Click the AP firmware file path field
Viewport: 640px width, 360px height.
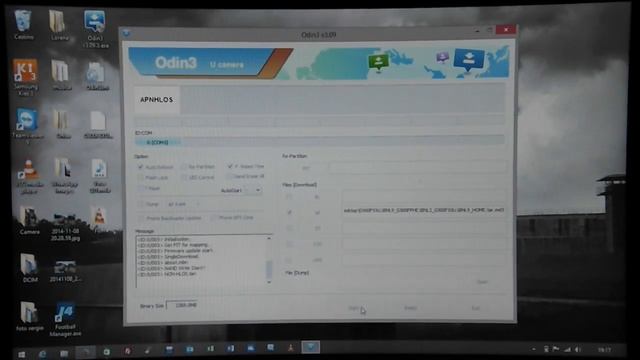(424, 210)
